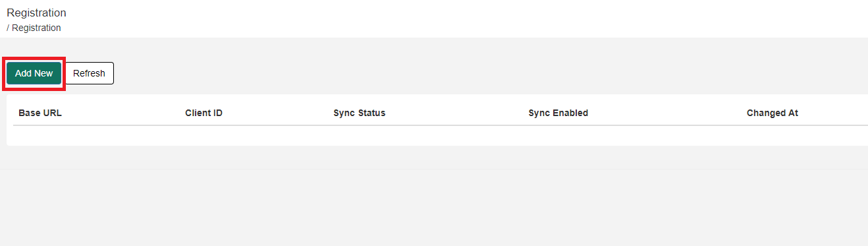Screen dimensions: 868x246
Task: Click the Client ID header text
Action: point(203,113)
